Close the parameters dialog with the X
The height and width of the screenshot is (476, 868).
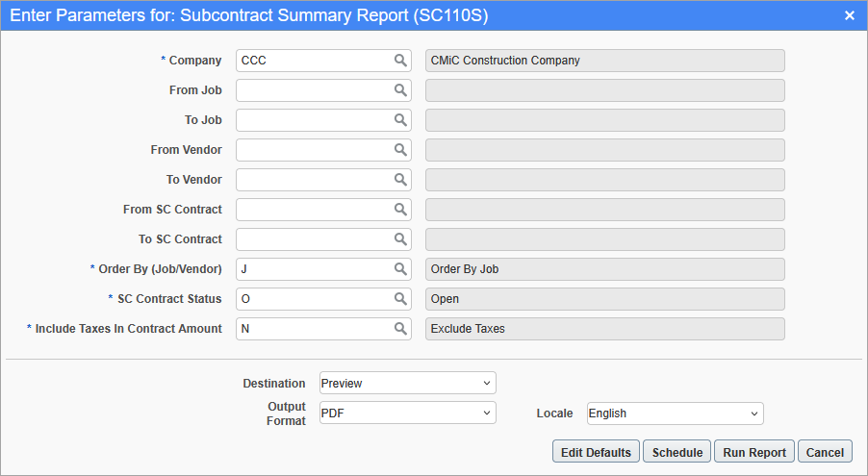[849, 15]
